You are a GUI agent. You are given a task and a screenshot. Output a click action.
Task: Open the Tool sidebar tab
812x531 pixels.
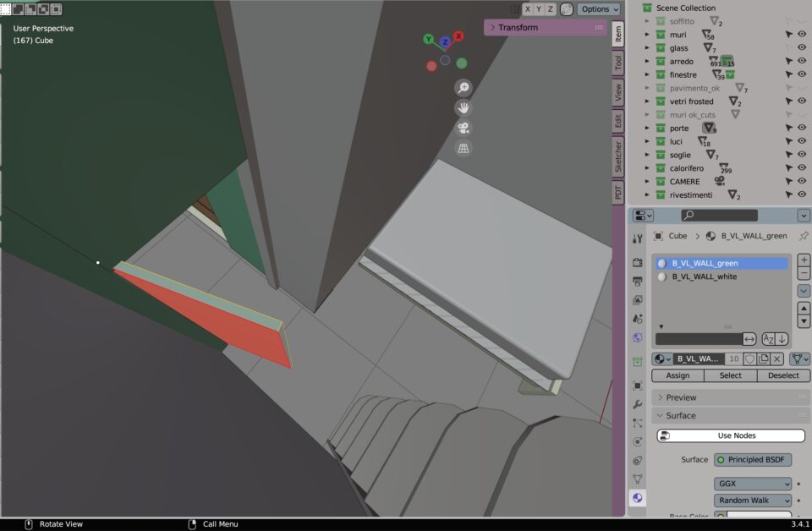click(x=618, y=62)
